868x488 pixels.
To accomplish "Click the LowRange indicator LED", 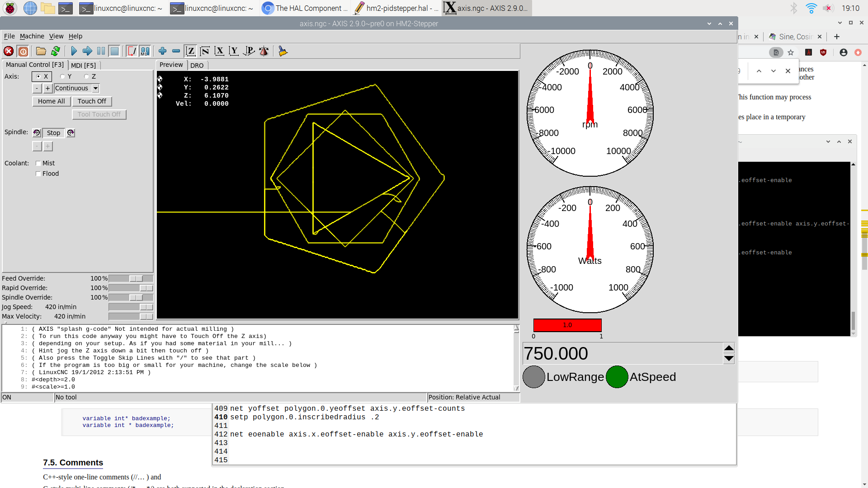I will tap(534, 377).
